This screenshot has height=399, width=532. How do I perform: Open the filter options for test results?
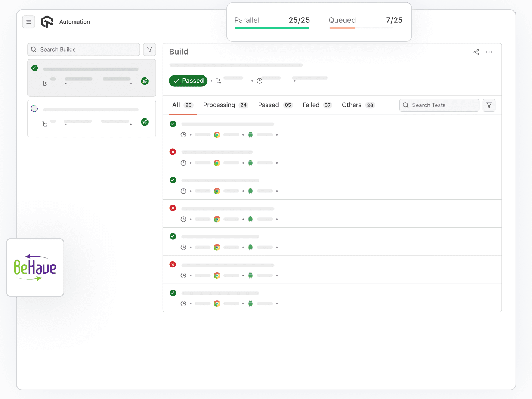click(489, 105)
